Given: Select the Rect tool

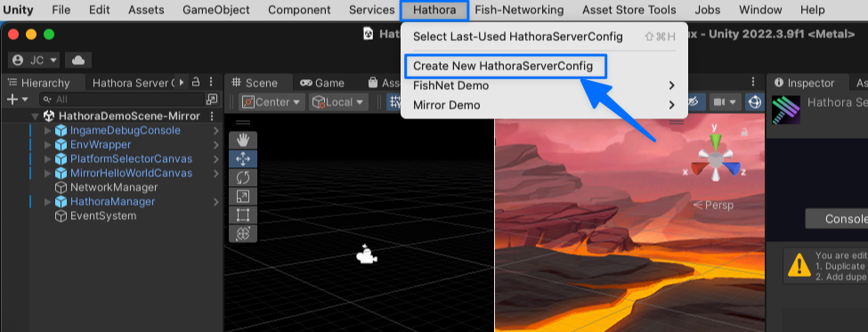Looking at the screenshot, I should pos(243,215).
